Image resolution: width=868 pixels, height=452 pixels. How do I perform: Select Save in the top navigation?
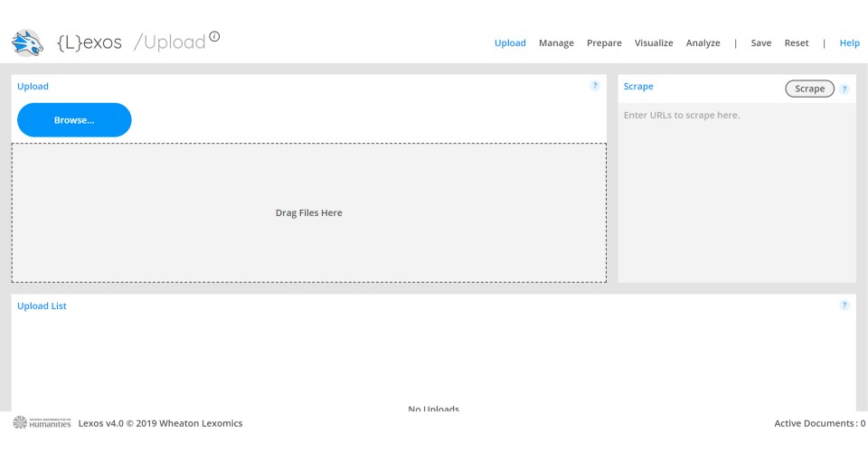click(761, 43)
